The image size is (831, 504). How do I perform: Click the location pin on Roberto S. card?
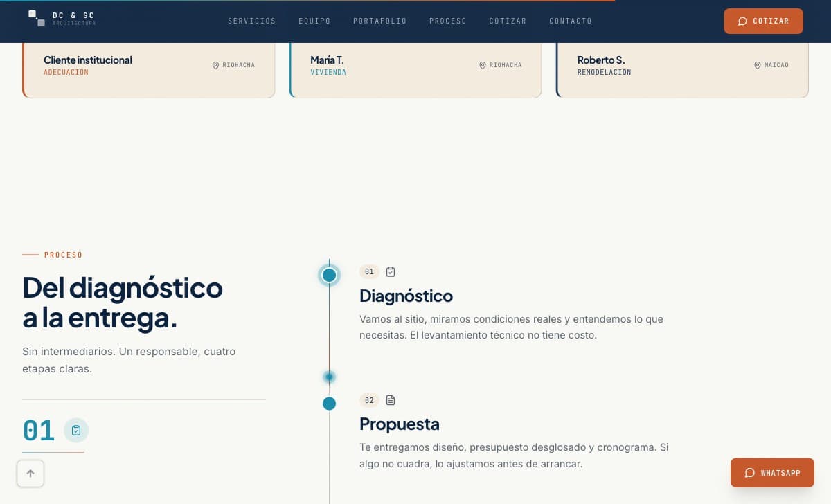click(x=758, y=65)
